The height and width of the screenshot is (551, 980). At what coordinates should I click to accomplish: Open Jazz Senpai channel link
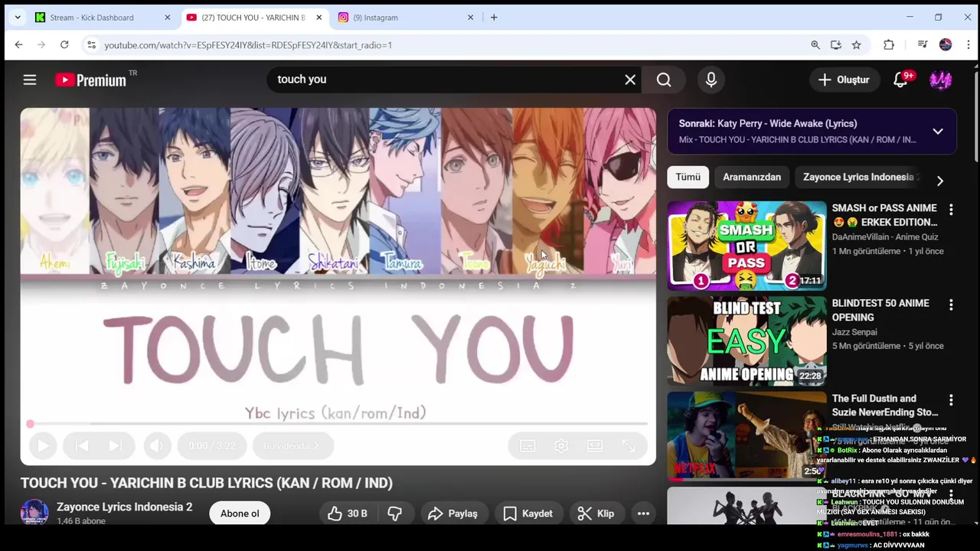click(x=854, y=332)
